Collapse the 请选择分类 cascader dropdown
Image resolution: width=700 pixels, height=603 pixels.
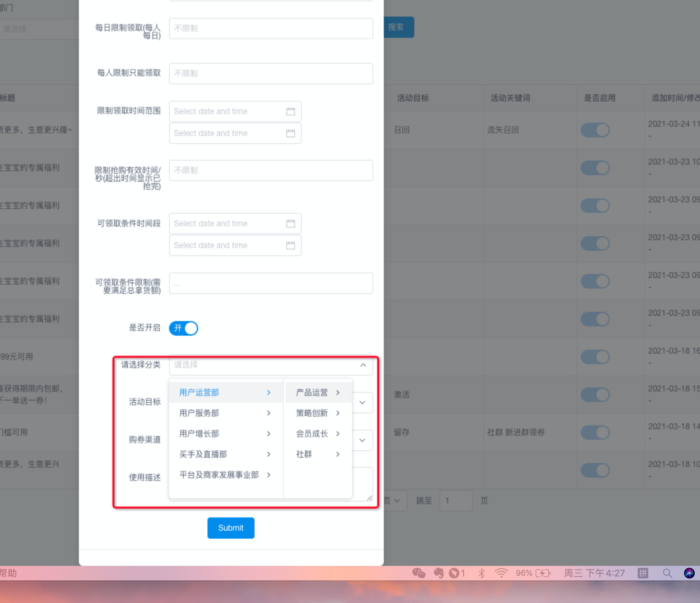pyautogui.click(x=363, y=365)
